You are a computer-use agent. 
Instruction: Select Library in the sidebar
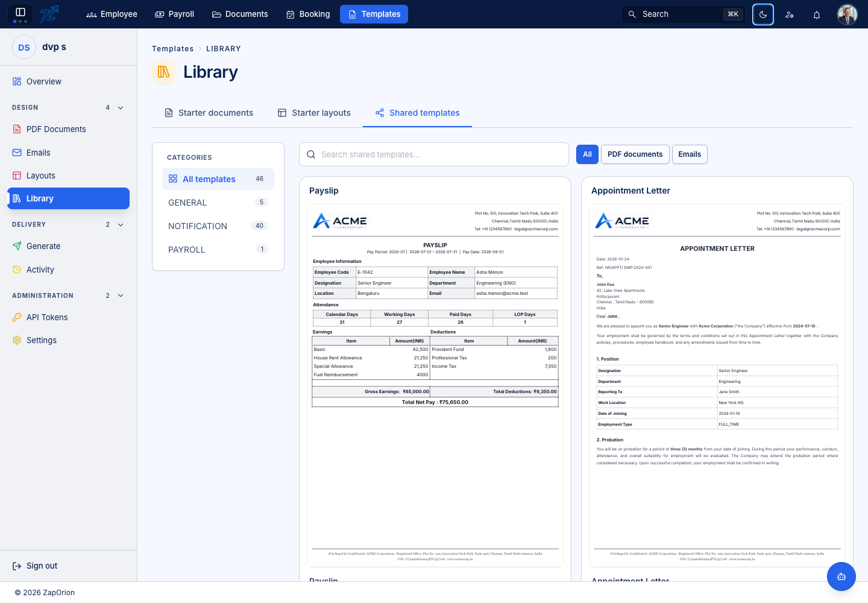pos(68,198)
